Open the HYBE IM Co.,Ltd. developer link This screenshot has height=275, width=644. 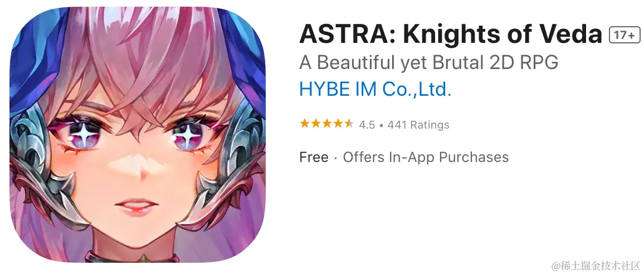tap(375, 89)
